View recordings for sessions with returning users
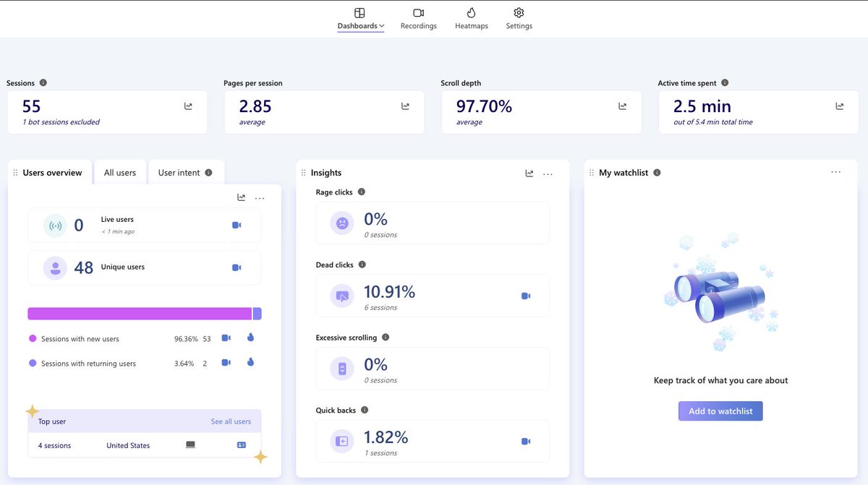The width and height of the screenshot is (868, 485). coord(226,363)
